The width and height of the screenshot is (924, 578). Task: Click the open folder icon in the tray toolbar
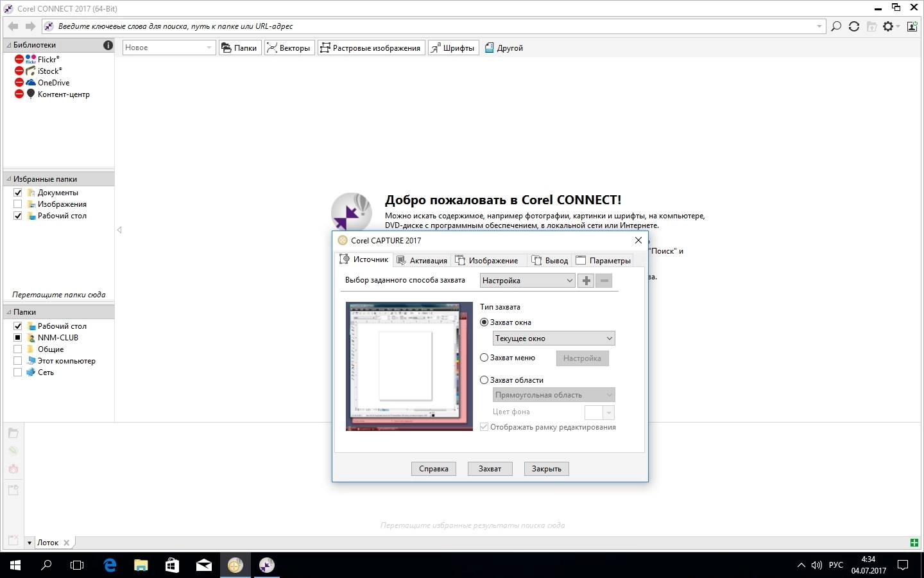[13, 433]
